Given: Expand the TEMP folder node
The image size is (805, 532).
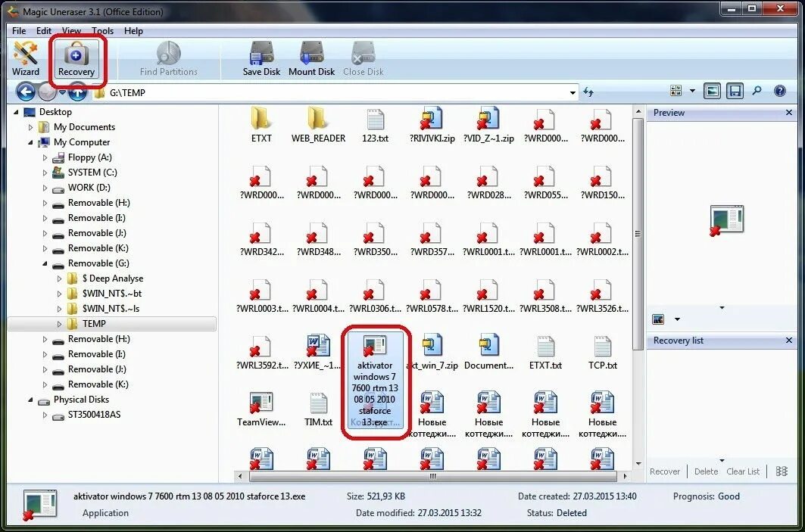Looking at the screenshot, I should point(59,324).
